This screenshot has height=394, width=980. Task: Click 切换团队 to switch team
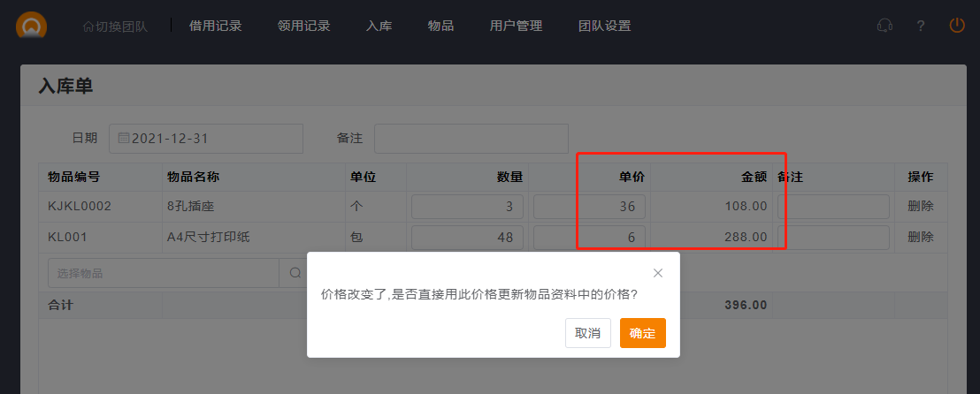coord(115,26)
